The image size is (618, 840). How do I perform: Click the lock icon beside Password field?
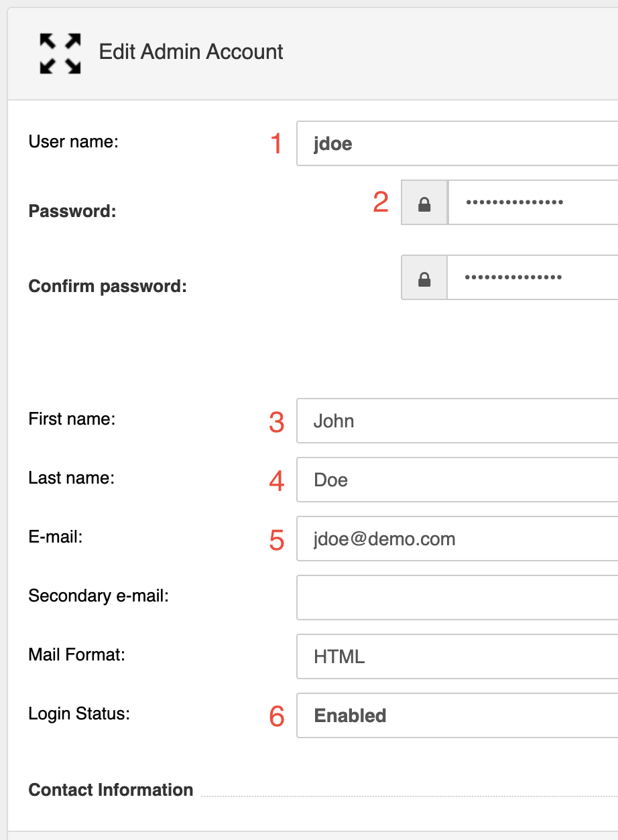click(424, 202)
